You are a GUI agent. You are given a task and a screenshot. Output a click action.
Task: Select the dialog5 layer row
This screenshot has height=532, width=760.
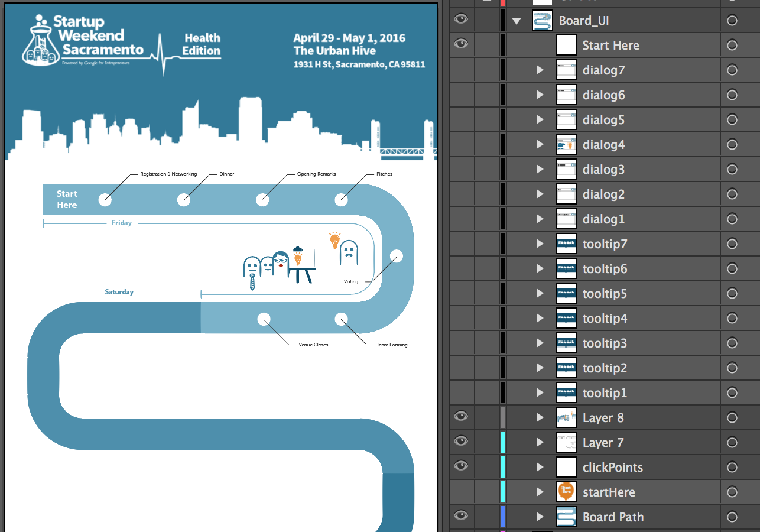click(x=605, y=120)
